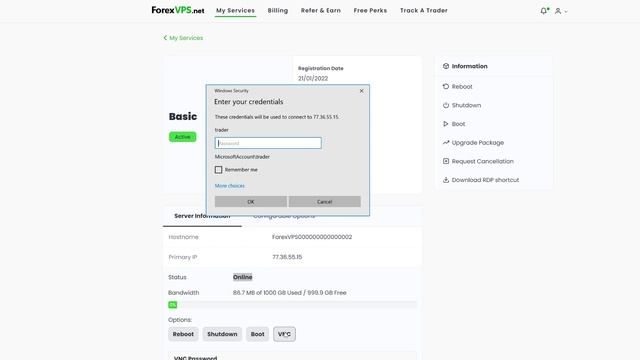640x360 pixels.
Task: Select registration date 21/01/2022
Action: pyautogui.click(x=313, y=78)
